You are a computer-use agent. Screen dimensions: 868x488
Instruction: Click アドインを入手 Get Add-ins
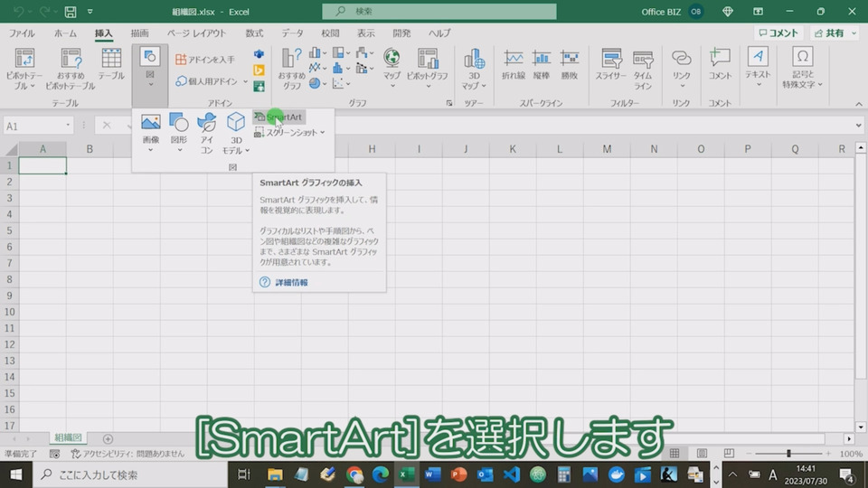(x=205, y=60)
